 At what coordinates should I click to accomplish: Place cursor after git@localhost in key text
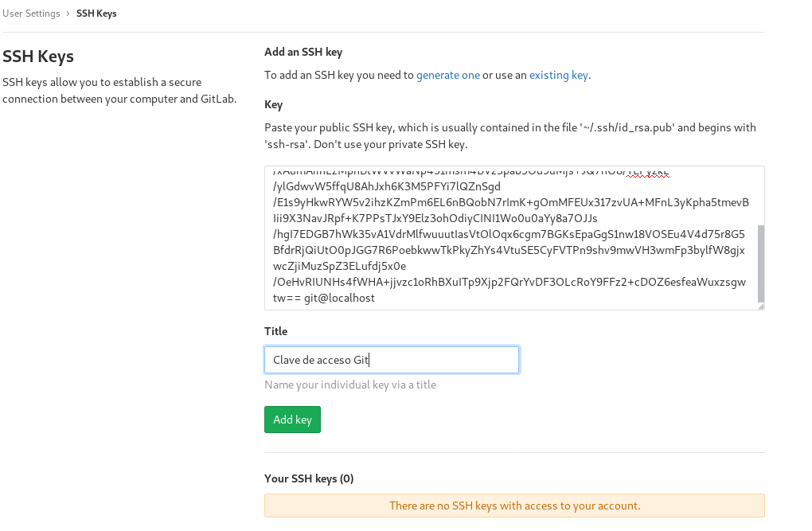click(376, 299)
